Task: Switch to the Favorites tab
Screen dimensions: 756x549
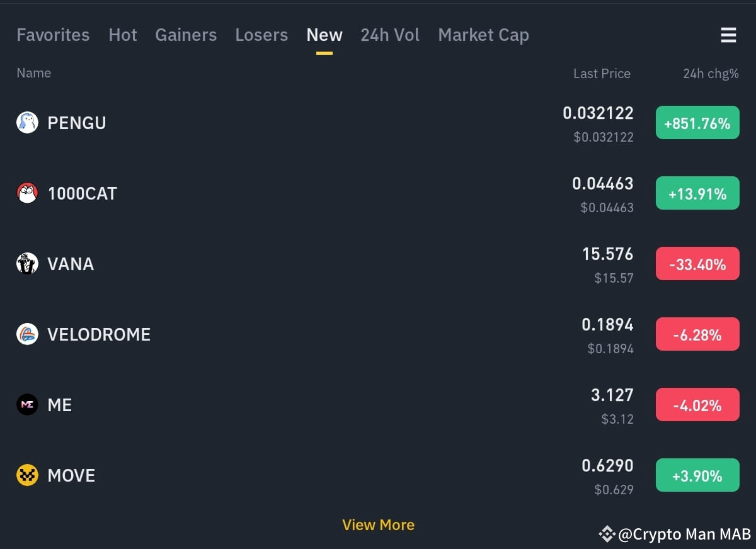Action: [53, 35]
